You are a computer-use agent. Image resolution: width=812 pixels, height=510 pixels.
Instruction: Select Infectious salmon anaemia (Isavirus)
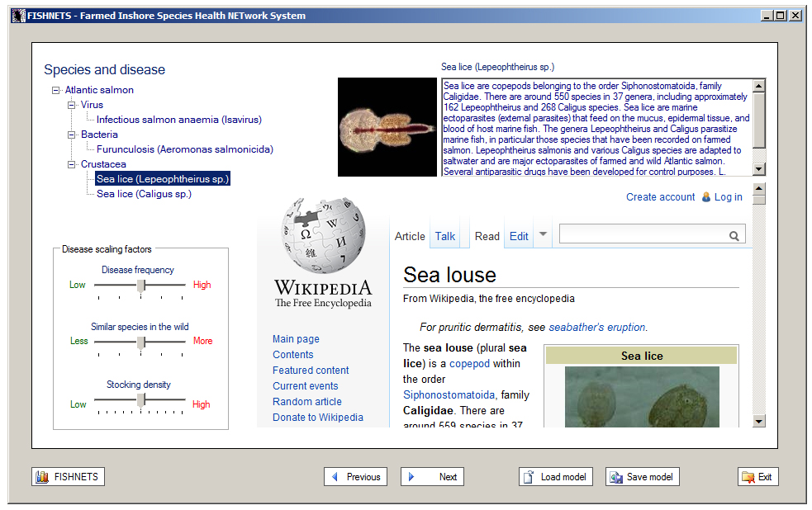tap(179, 120)
